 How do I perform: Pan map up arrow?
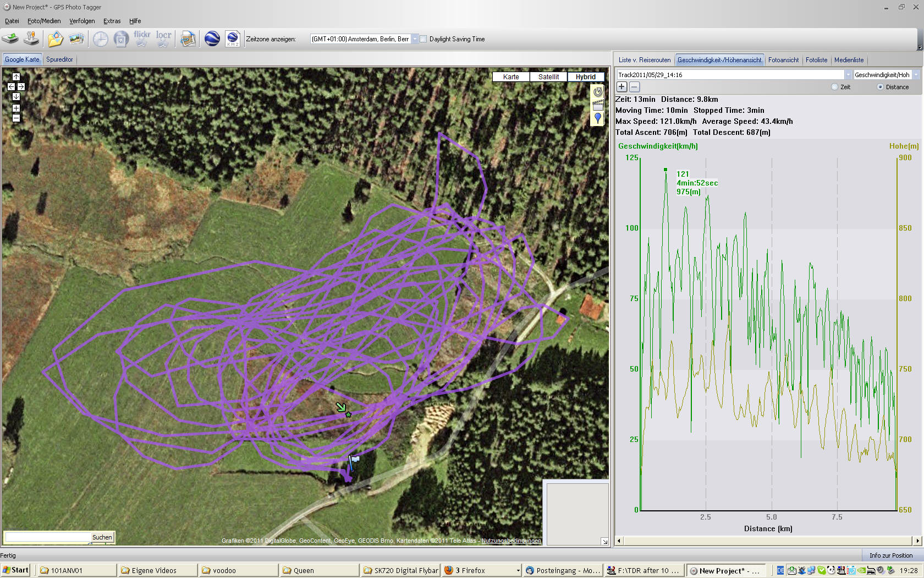tap(16, 77)
